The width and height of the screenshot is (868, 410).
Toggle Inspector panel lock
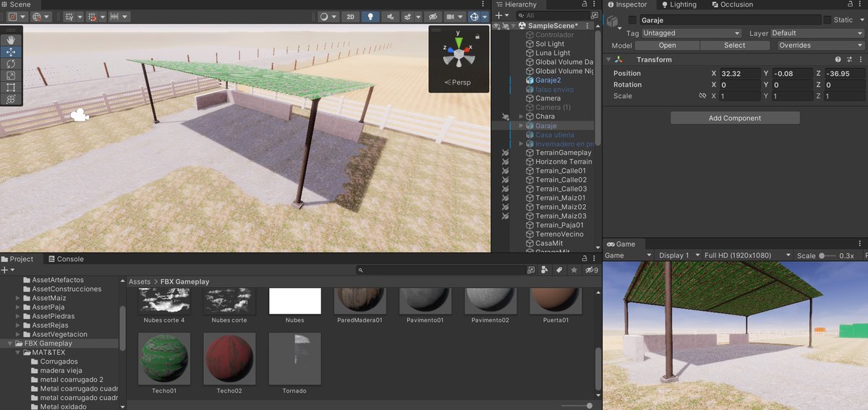pyautogui.click(x=850, y=4)
